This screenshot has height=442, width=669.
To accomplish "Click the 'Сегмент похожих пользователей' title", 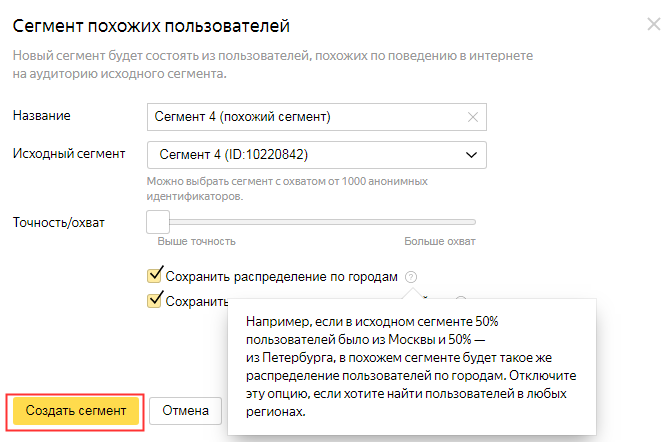I will [158, 23].
